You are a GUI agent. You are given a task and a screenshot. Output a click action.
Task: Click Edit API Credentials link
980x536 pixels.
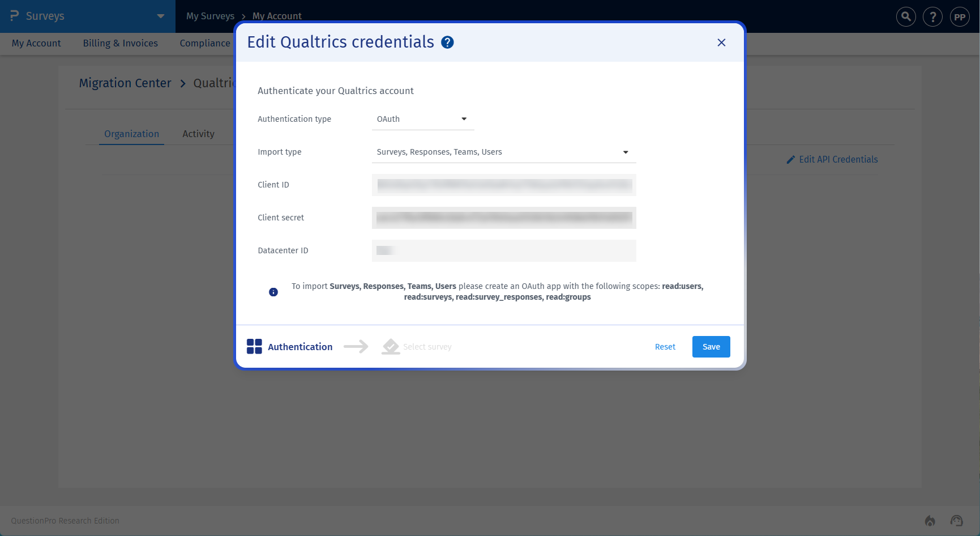pyautogui.click(x=832, y=160)
